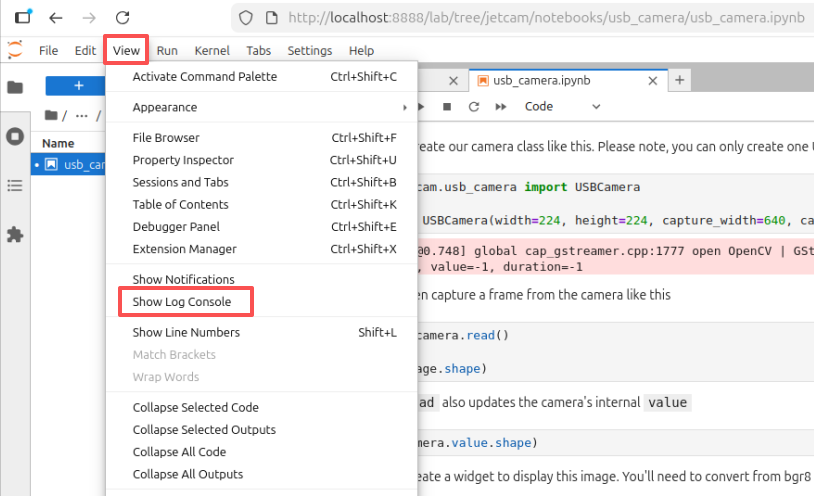Screen dimensions: 814x496
Task: Open the Running Terminals and Kernels sidebar icon
Action: (x=15, y=137)
